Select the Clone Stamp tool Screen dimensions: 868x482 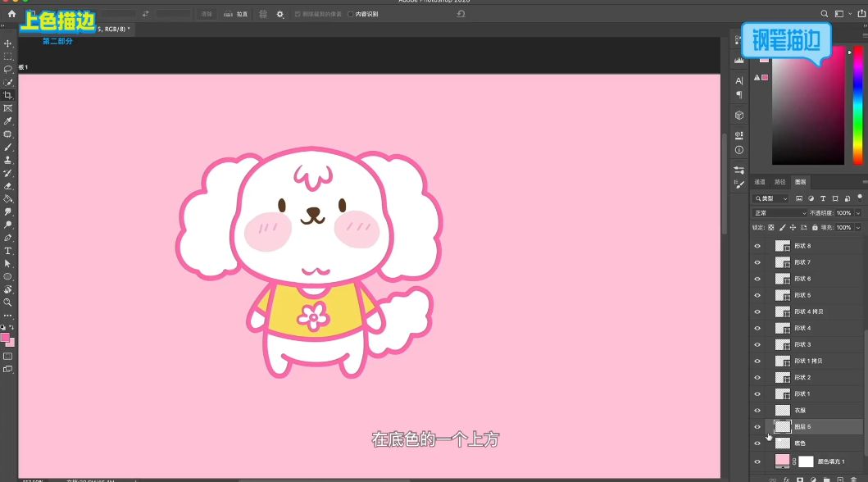7,160
